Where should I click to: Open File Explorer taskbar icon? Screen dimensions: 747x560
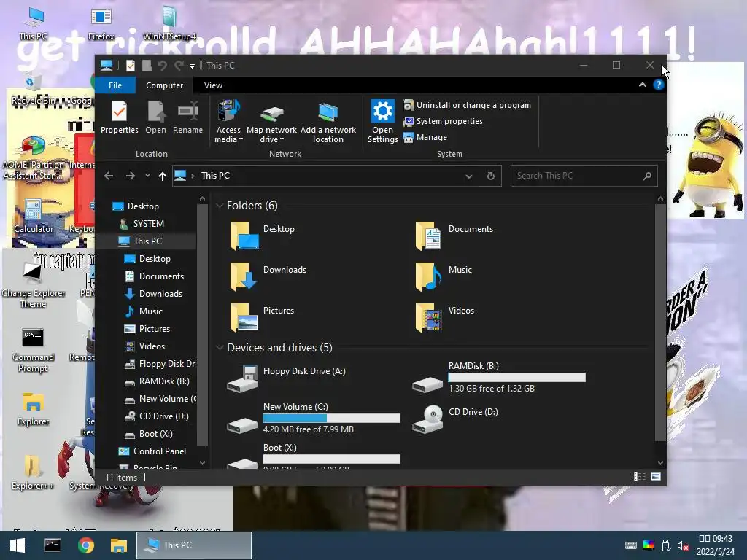point(119,545)
